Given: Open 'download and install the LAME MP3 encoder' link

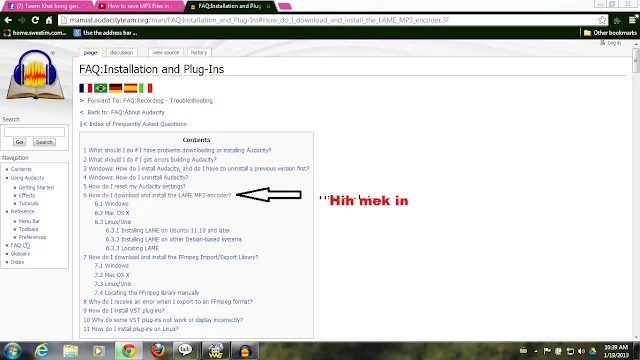Looking at the screenshot, I should coord(157,195).
